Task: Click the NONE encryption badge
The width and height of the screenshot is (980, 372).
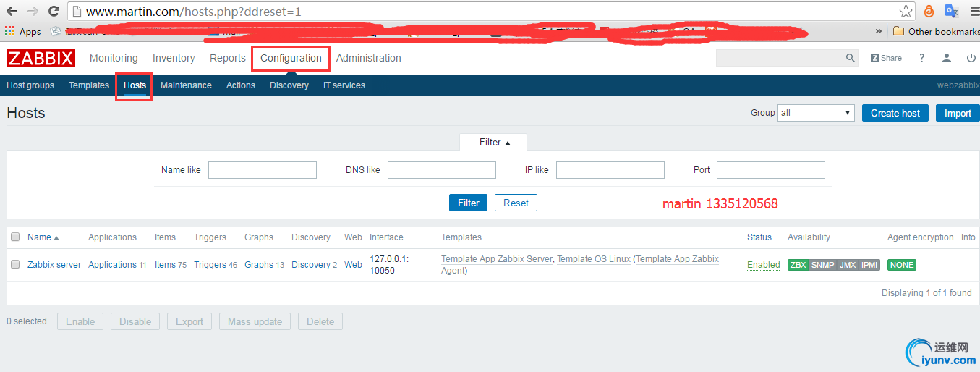Action: (901, 265)
